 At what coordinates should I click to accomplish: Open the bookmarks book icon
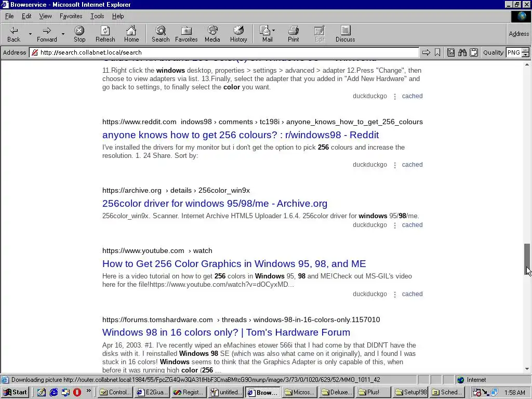[x=451, y=52]
